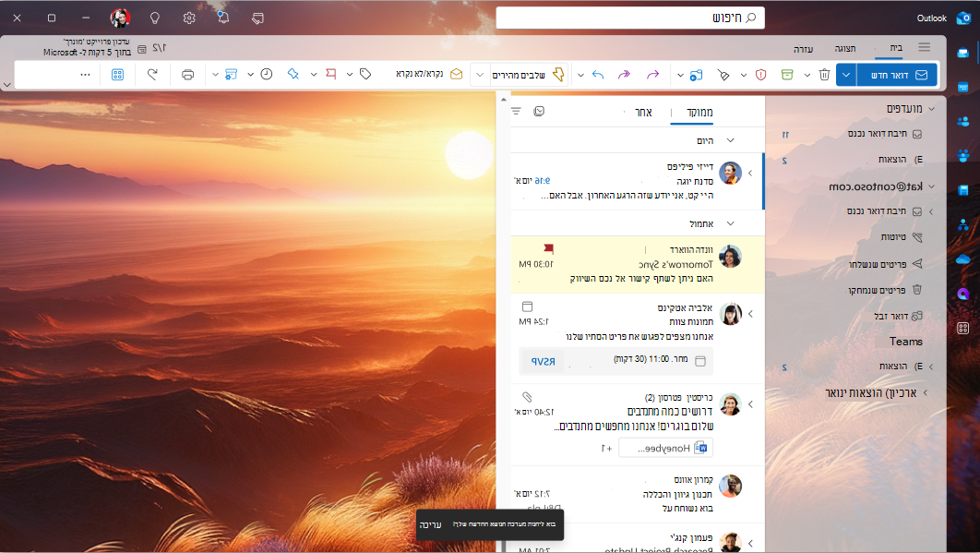Select the Other (אחר) inbox tab
Viewport: 980px width, 553px height.
click(643, 112)
